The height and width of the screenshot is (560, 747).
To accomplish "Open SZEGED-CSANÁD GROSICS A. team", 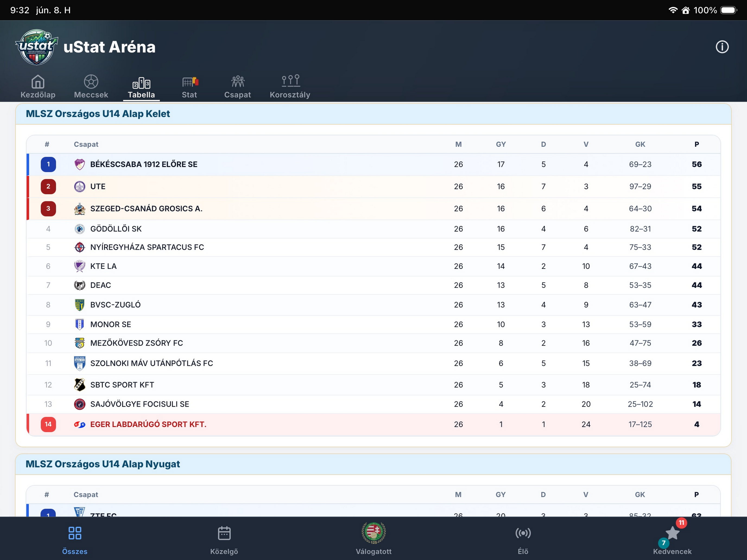I will click(146, 209).
